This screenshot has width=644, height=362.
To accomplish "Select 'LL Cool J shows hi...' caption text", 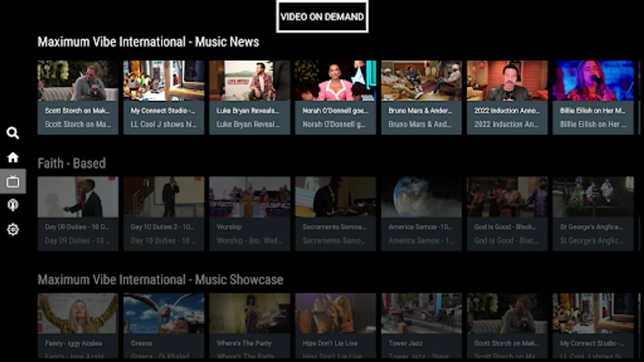I will click(x=163, y=124).
